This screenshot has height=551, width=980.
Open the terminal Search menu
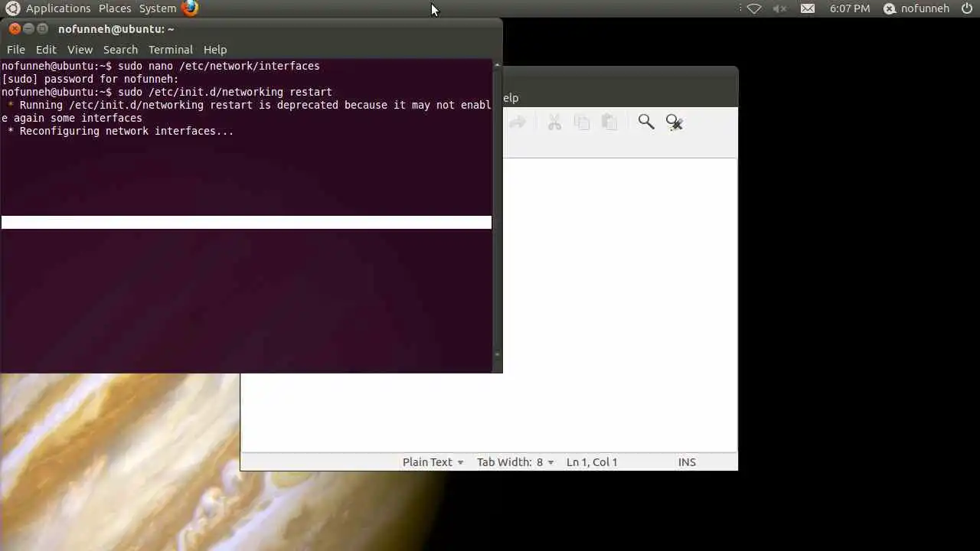click(x=120, y=50)
